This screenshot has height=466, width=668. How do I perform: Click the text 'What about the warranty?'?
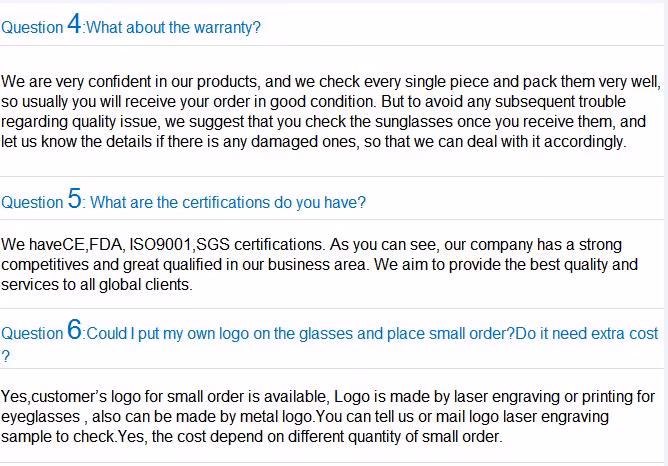pos(173,28)
